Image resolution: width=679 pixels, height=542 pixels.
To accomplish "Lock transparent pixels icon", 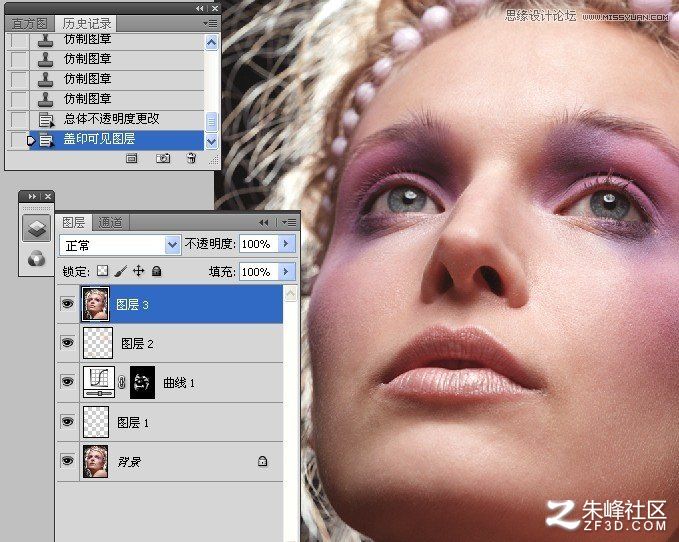I will pos(103,271).
